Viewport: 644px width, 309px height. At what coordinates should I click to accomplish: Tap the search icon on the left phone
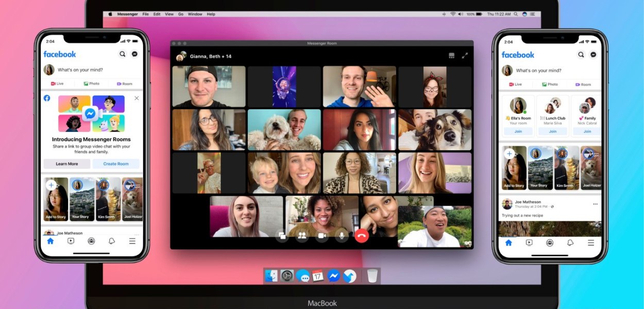tap(123, 54)
